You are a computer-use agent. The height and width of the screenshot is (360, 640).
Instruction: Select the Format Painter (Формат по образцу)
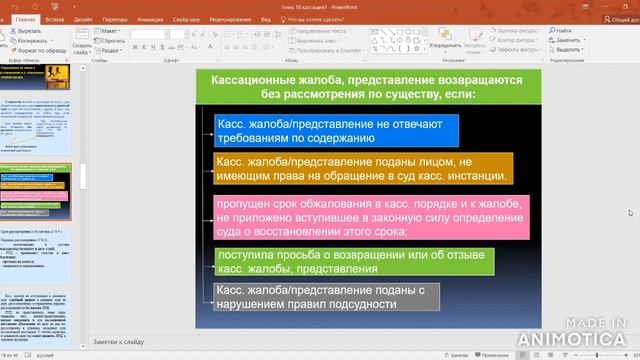point(38,51)
